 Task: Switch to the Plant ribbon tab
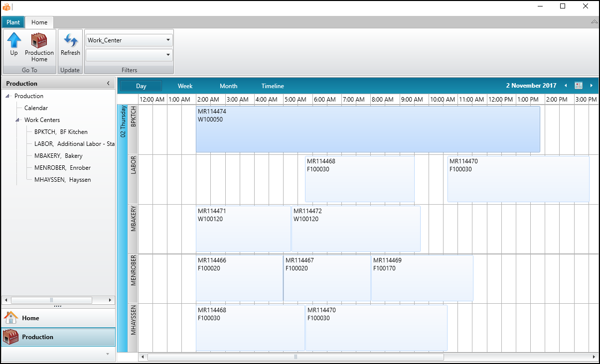click(x=13, y=22)
